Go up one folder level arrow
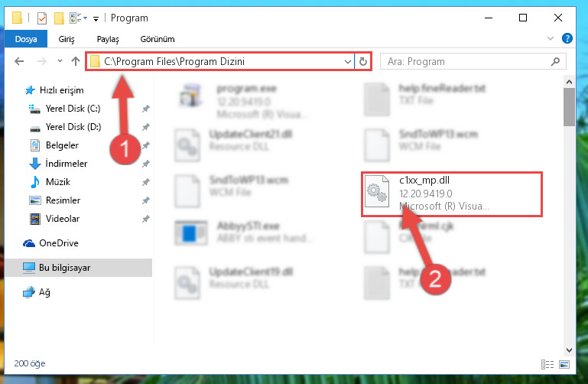 click(76, 61)
